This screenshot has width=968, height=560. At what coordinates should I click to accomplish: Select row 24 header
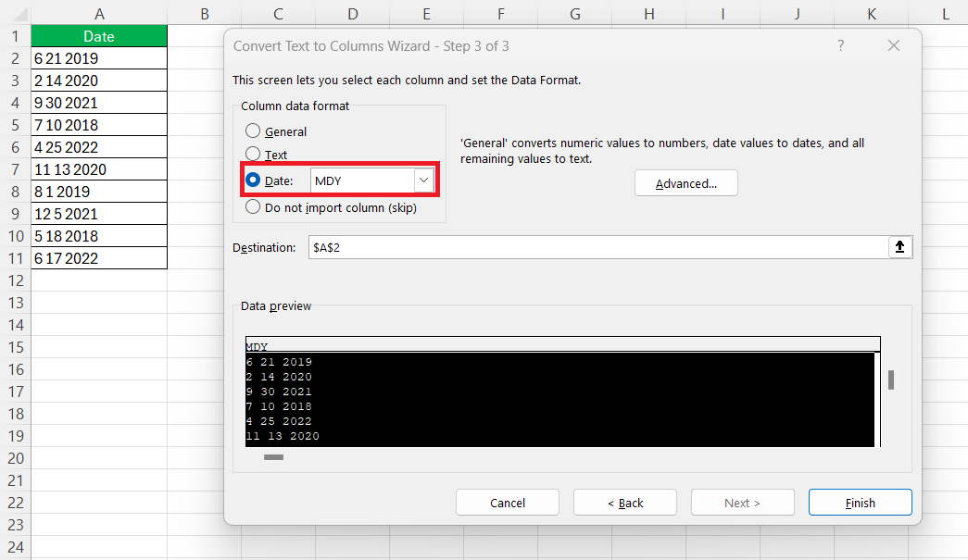coord(16,547)
